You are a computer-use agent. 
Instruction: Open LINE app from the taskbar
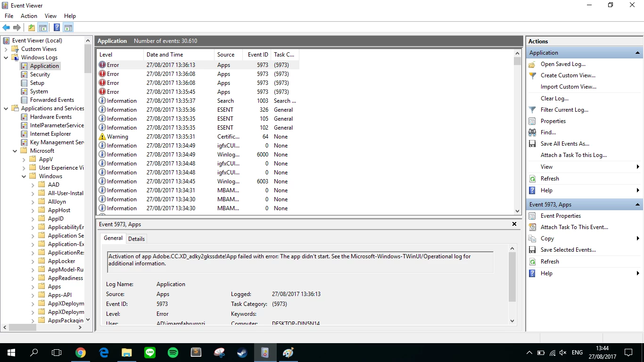point(150,352)
